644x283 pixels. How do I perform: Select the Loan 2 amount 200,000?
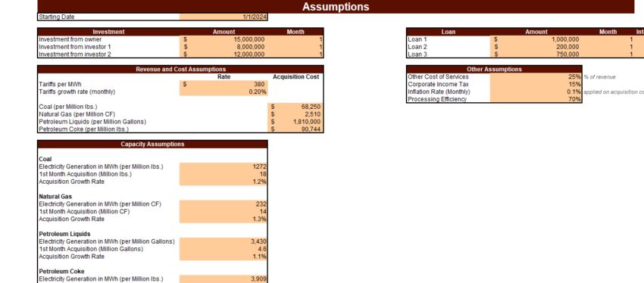click(535, 47)
